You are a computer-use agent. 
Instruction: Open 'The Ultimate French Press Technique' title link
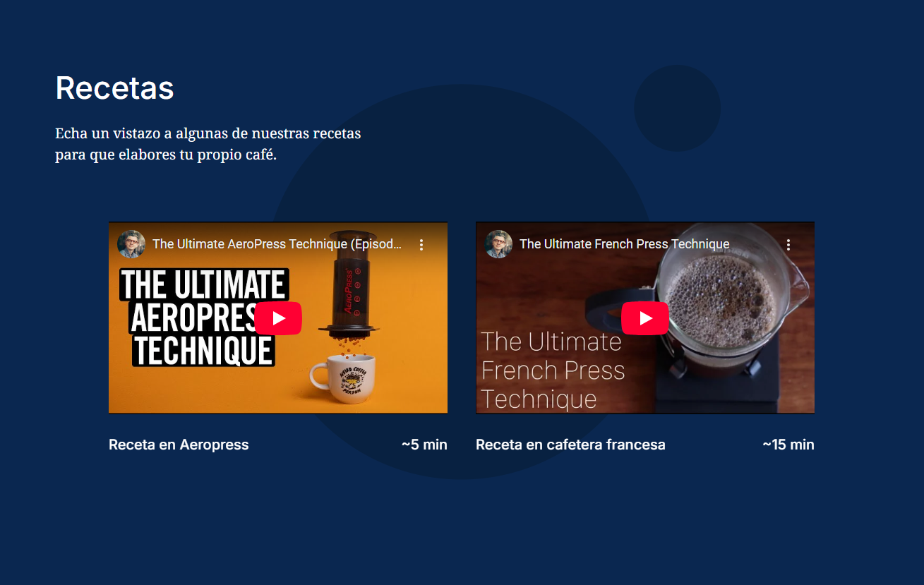click(x=624, y=244)
